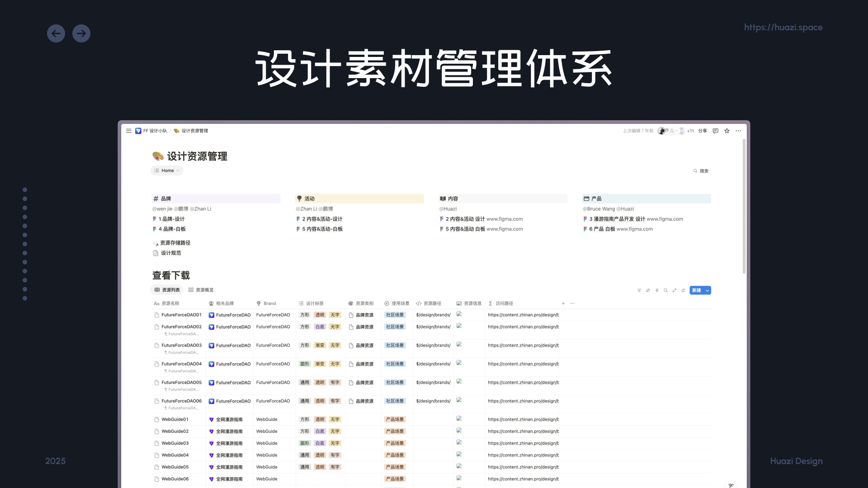
Task: Open automations lightning bolt icon
Action: click(657, 291)
